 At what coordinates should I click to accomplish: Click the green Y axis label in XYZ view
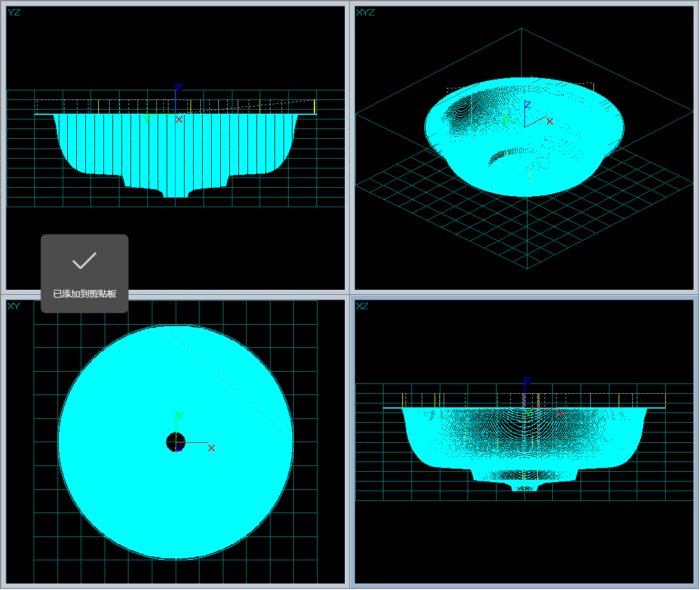point(504,121)
